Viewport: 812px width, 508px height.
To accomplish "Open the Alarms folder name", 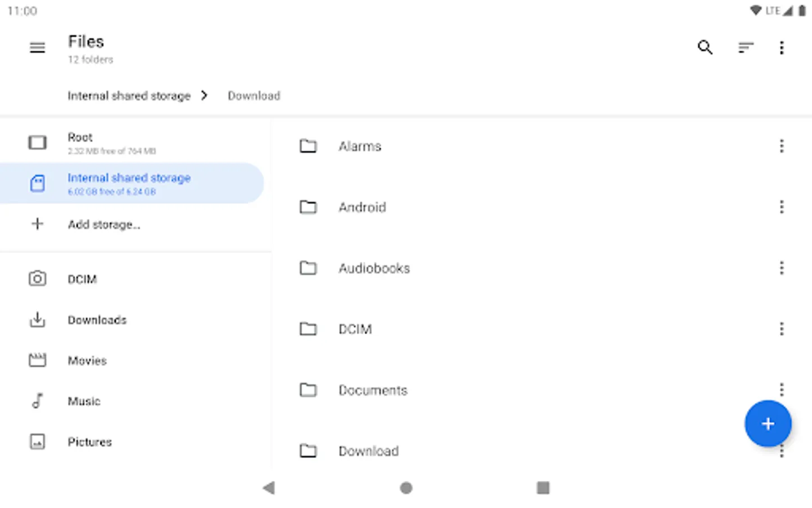I will click(360, 146).
